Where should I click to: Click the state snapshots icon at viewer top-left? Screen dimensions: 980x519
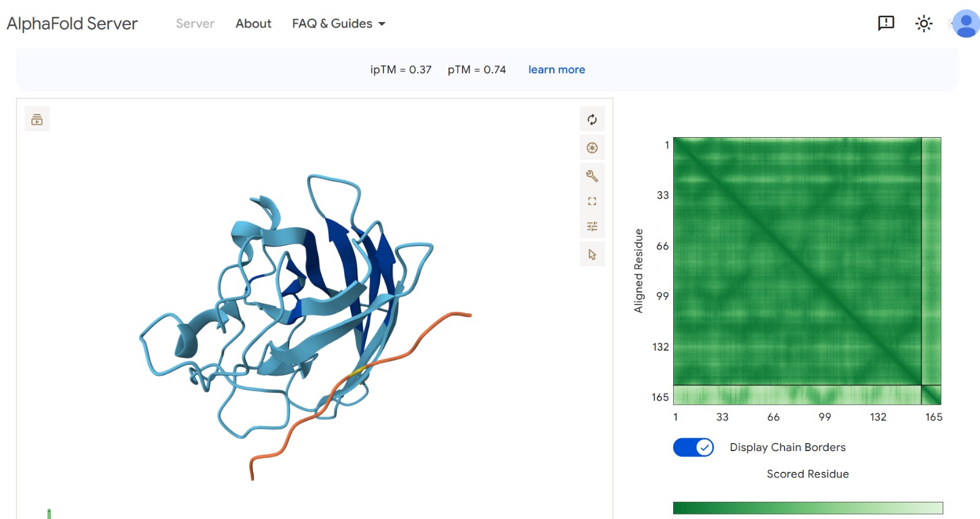point(37,119)
